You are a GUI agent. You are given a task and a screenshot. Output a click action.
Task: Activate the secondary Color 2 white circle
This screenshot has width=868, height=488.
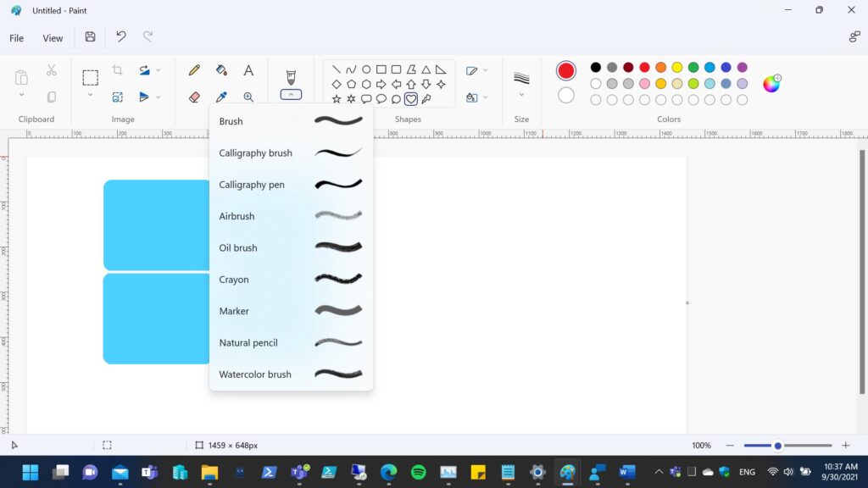[566, 95]
